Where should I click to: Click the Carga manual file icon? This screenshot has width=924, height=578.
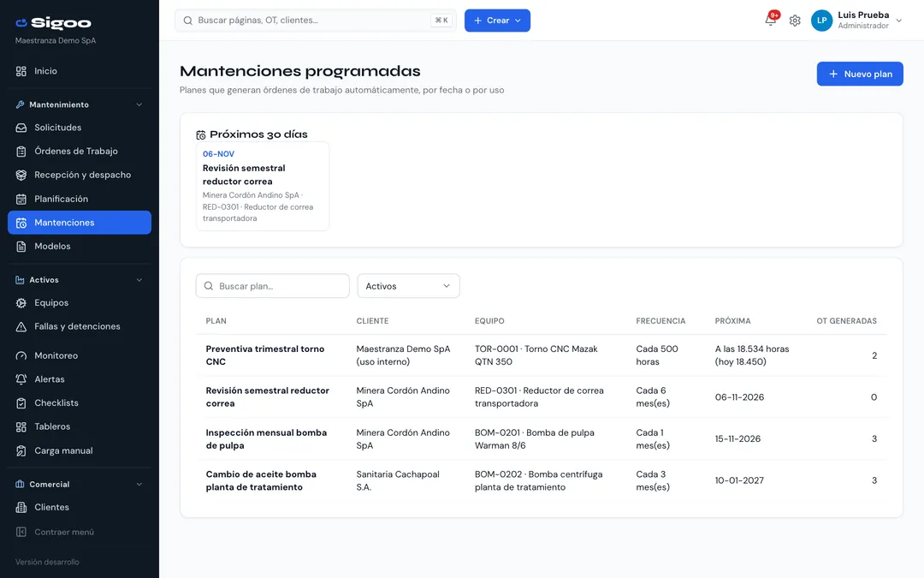tap(21, 451)
